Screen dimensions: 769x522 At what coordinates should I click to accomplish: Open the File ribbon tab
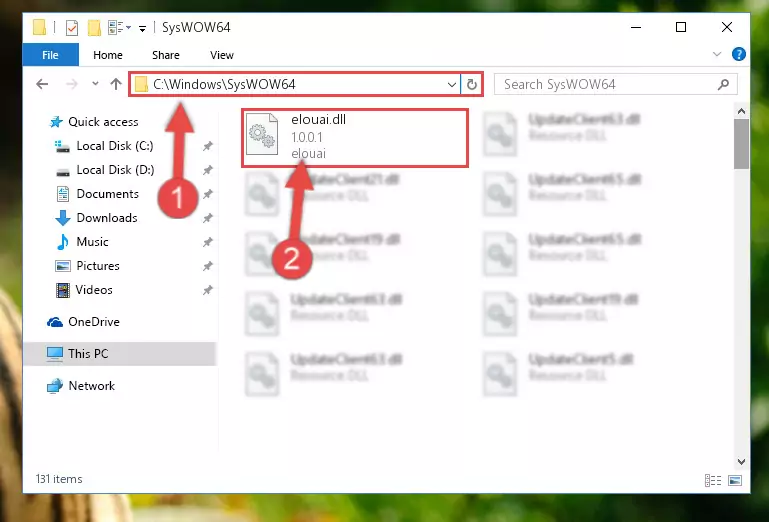point(51,55)
